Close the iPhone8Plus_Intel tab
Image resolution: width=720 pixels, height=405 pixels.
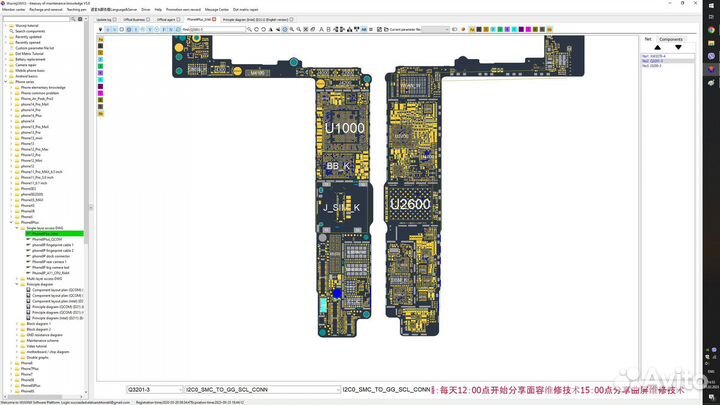214,19
